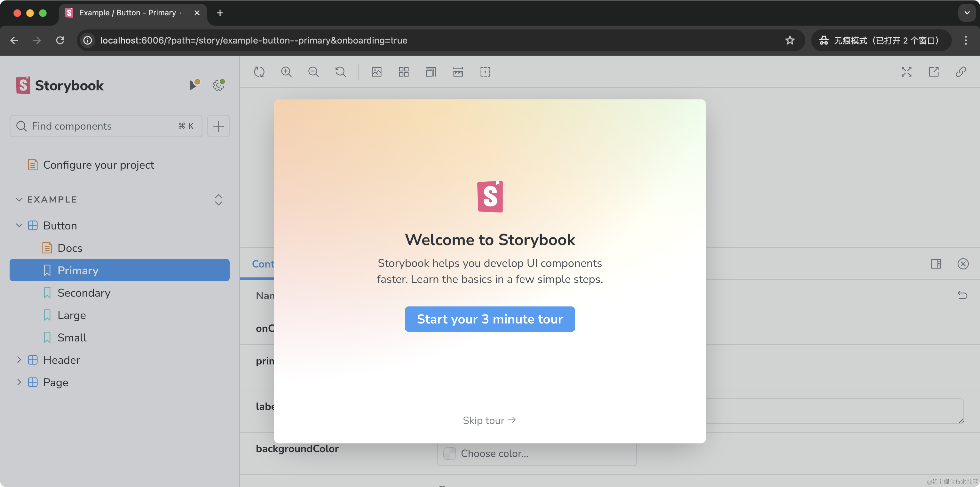The width and height of the screenshot is (980, 487).
Task: Click the plus button to add new story
Action: coord(218,126)
